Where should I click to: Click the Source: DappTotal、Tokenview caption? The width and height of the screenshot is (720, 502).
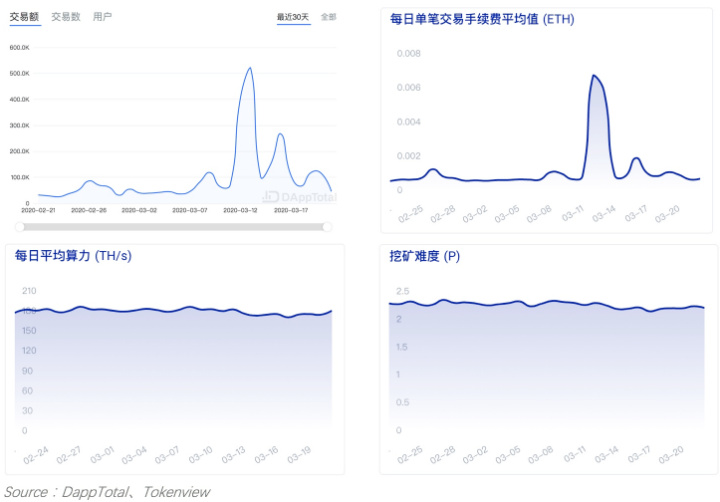point(107,492)
